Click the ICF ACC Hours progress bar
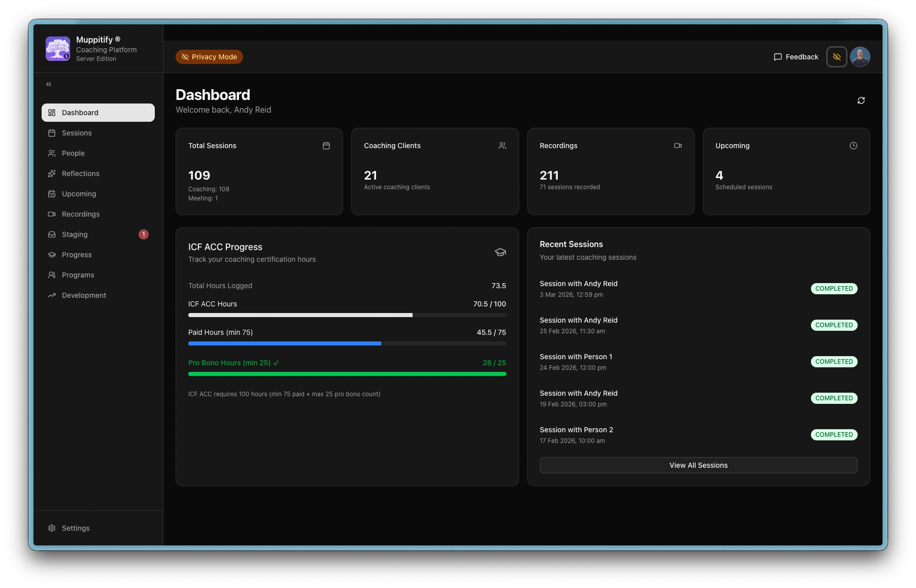This screenshot has width=916, height=588. pos(347,315)
